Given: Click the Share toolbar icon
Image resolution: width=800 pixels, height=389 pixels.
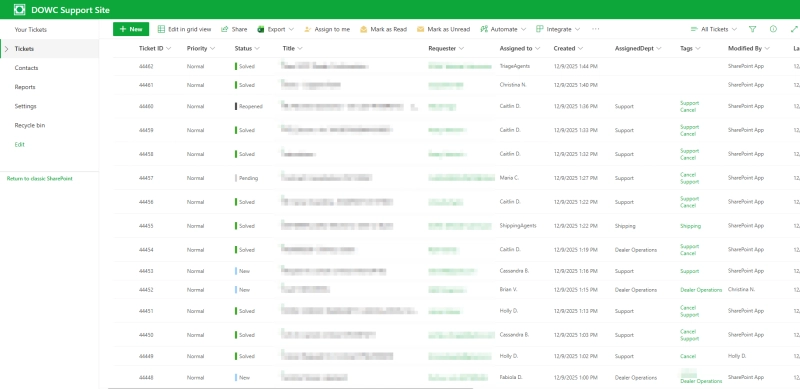Looking at the screenshot, I should 224,29.
